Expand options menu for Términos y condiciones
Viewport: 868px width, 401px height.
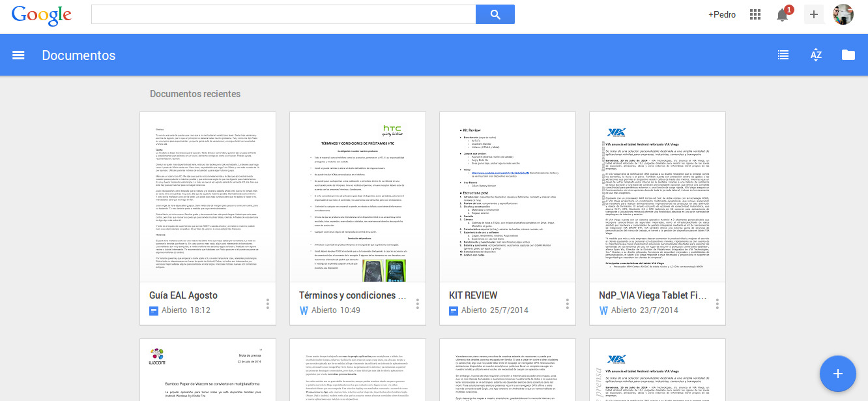point(417,304)
